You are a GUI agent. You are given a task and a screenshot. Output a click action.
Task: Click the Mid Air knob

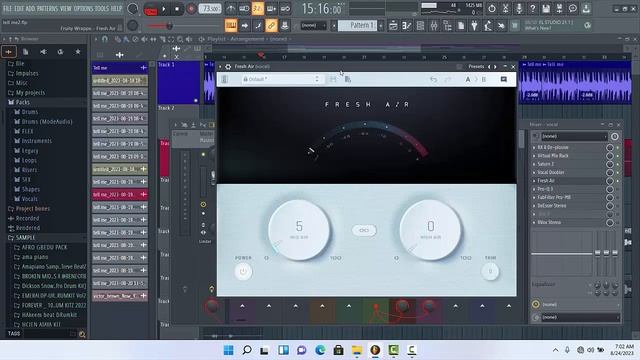(x=299, y=230)
